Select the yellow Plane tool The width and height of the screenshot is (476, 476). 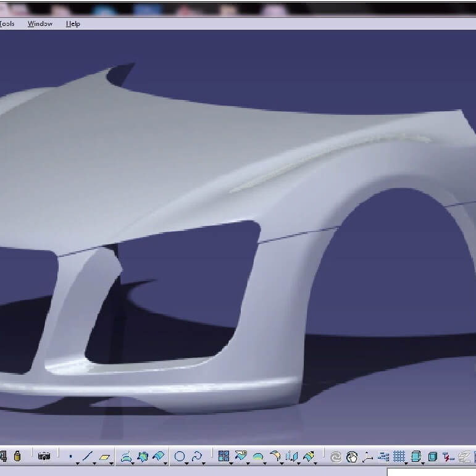point(104,457)
